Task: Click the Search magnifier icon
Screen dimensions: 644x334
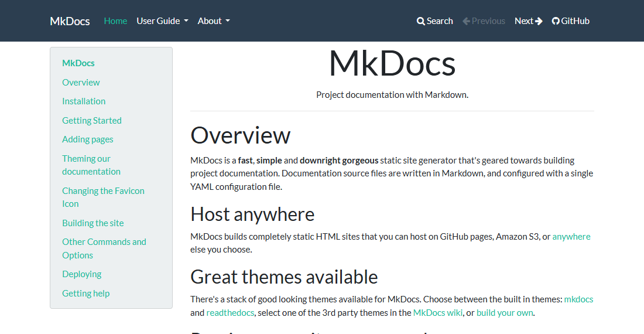Action: pos(420,21)
